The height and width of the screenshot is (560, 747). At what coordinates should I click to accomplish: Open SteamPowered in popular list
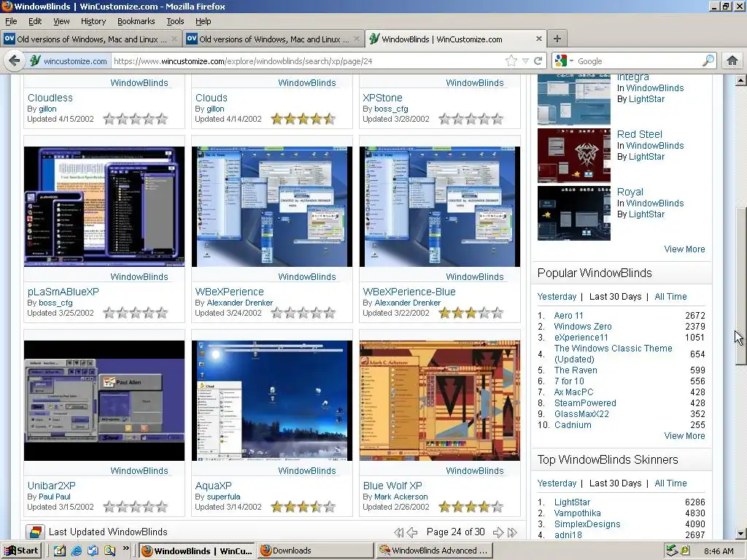point(585,402)
